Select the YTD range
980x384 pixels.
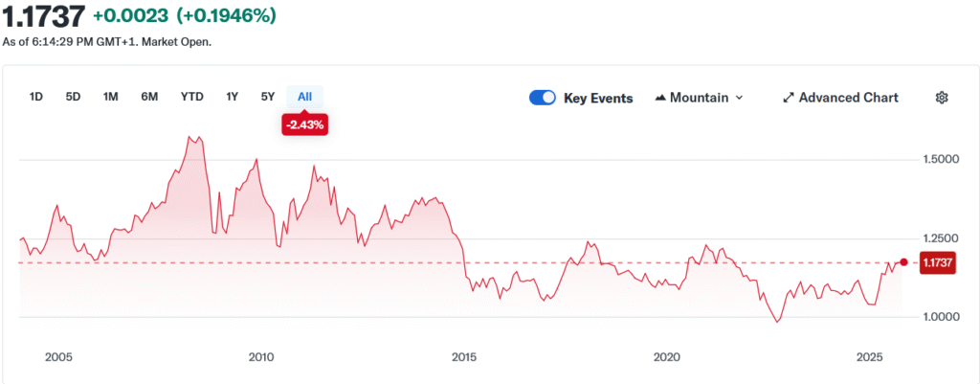point(192,97)
